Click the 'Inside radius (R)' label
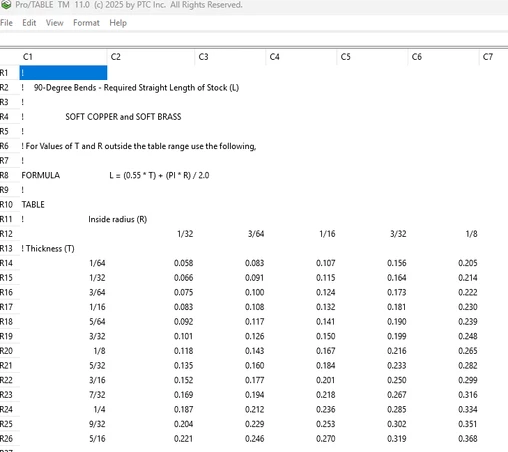The width and height of the screenshot is (508, 452). [118, 219]
